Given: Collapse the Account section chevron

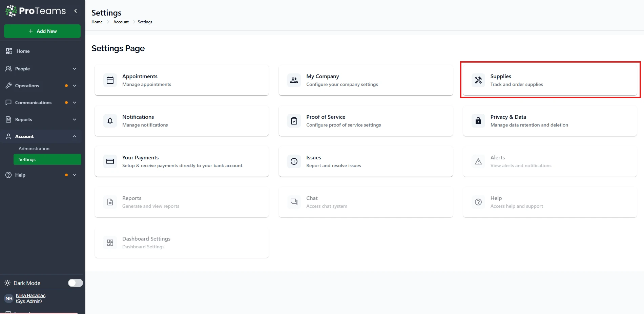Looking at the screenshot, I should click(x=75, y=136).
